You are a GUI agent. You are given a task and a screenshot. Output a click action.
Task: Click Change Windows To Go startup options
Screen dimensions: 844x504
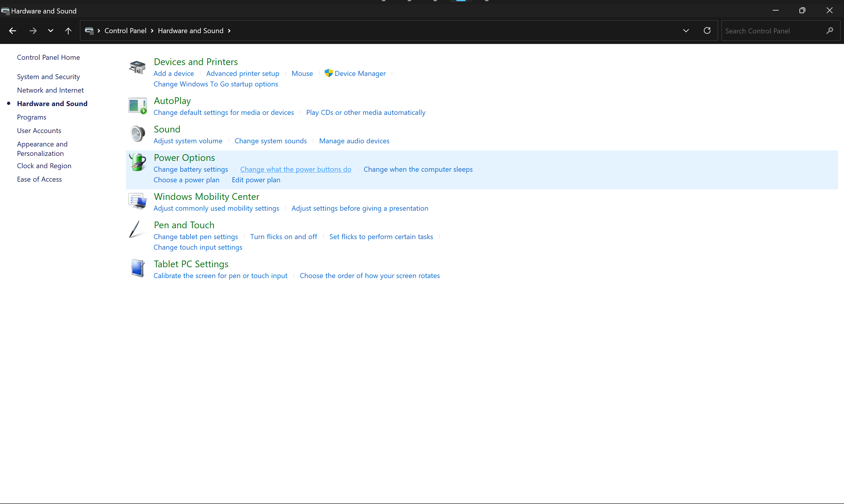point(216,84)
